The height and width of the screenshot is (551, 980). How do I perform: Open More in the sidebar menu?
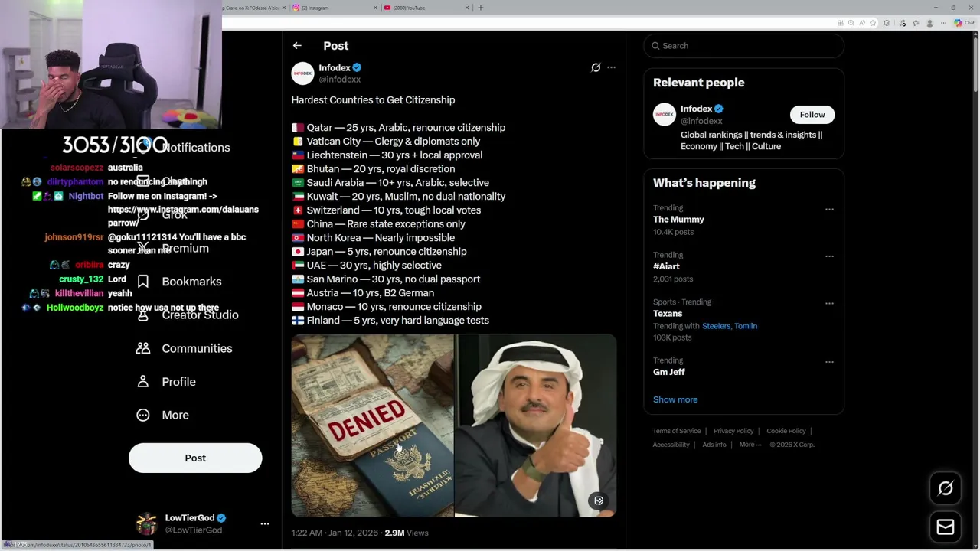point(162,415)
